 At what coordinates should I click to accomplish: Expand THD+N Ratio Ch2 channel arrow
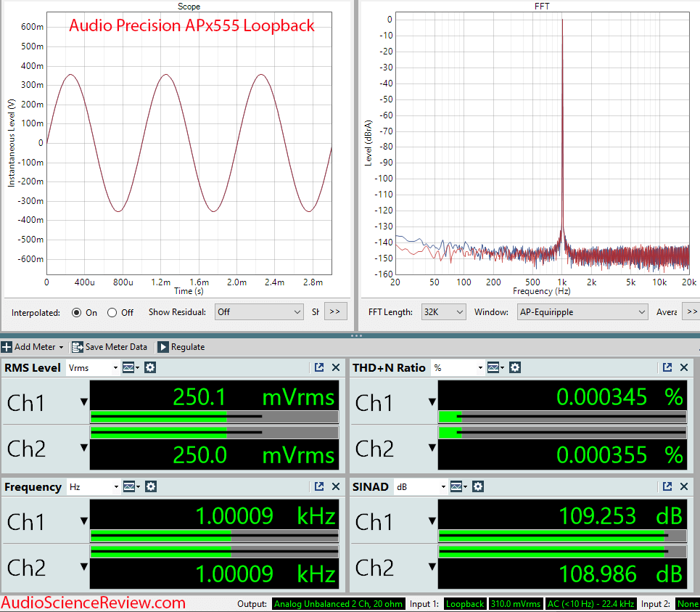pos(432,447)
